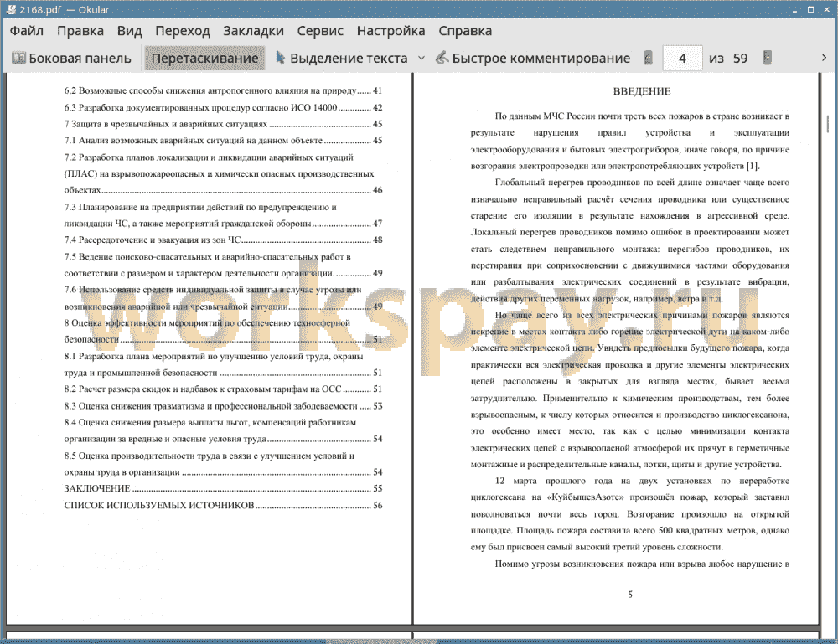The height and width of the screenshot is (644, 838).
Task: Click the text selection cursor icon
Action: pyautogui.click(x=280, y=58)
